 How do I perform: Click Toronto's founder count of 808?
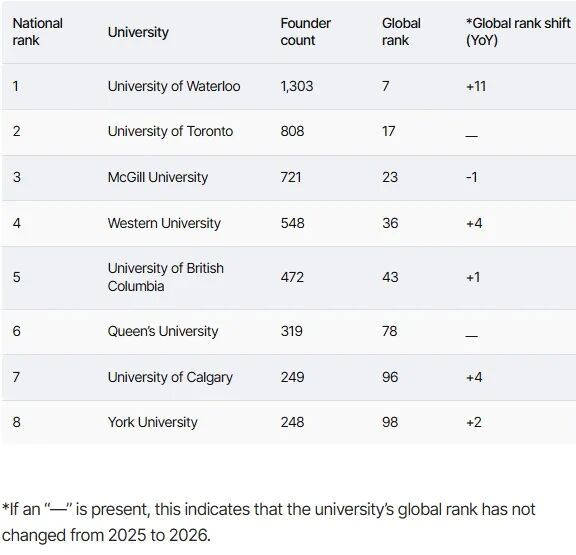[x=292, y=131]
